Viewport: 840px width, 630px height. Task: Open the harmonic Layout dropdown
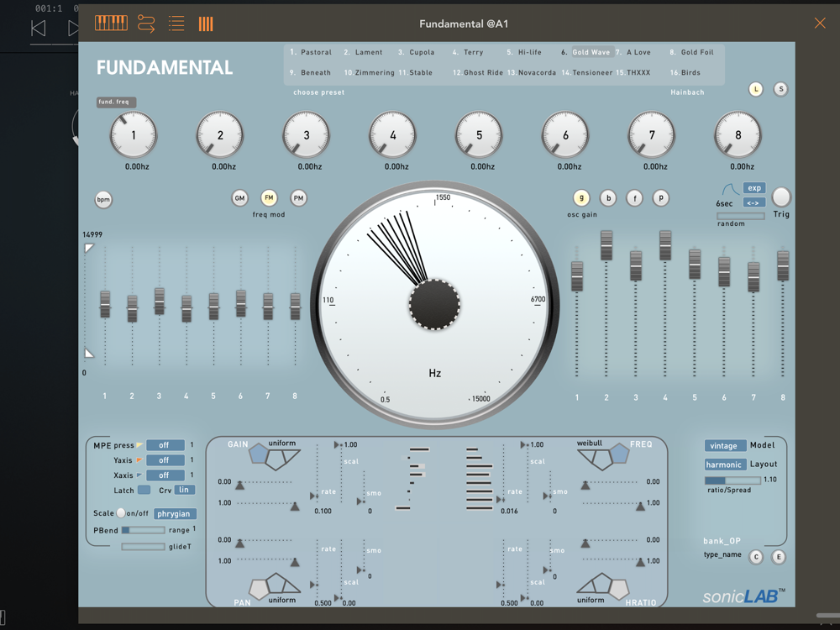[725, 465]
